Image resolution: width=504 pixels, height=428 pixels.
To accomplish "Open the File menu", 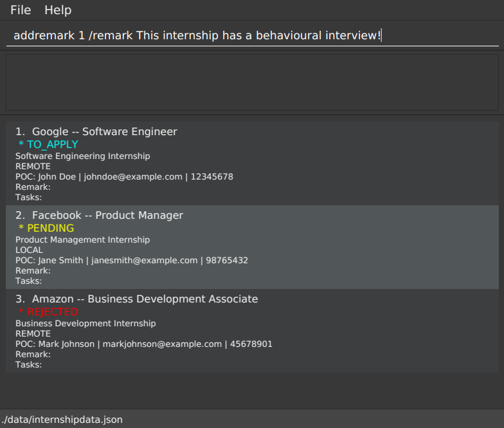I will tap(21, 10).
